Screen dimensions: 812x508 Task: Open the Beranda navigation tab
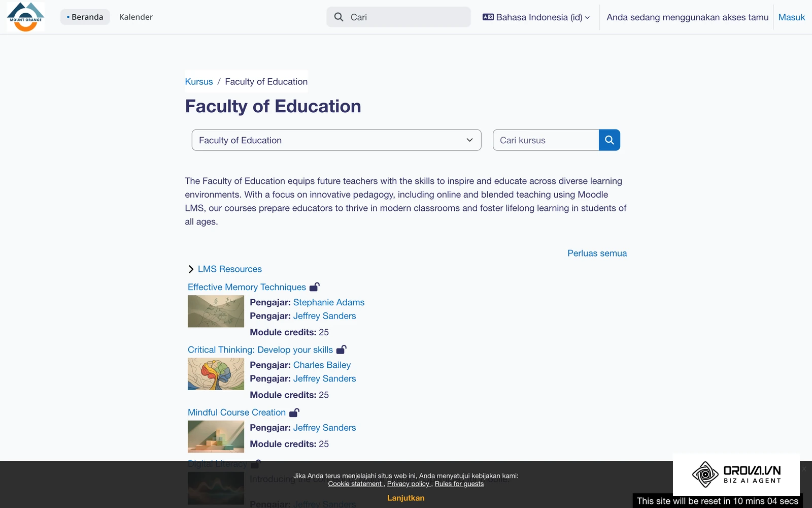click(x=85, y=17)
